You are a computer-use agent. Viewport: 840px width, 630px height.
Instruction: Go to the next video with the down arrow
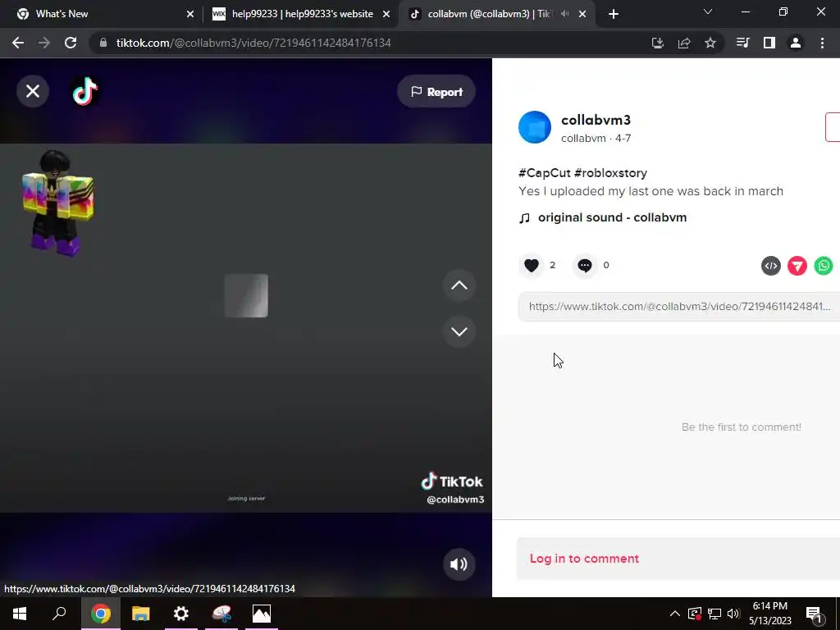459,331
